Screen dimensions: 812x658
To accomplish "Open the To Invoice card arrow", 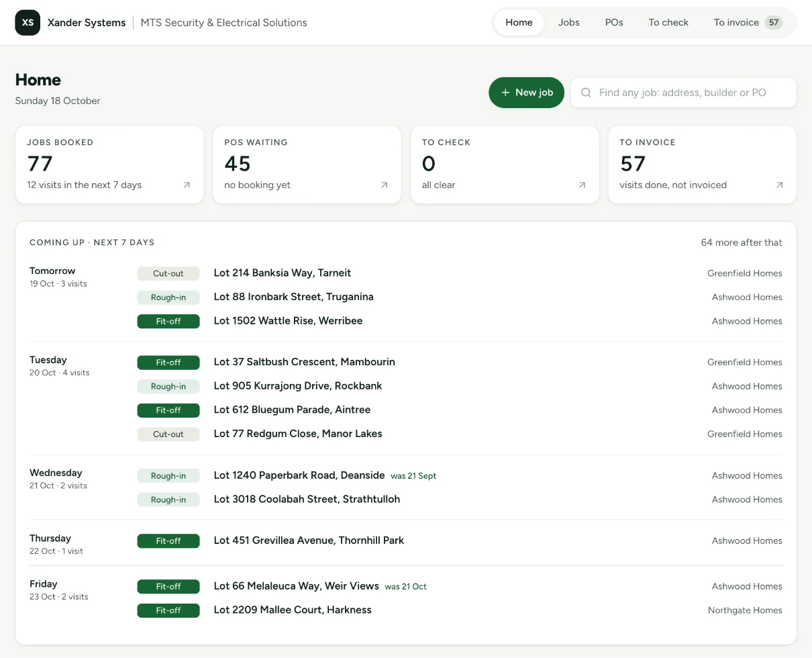I will (779, 185).
